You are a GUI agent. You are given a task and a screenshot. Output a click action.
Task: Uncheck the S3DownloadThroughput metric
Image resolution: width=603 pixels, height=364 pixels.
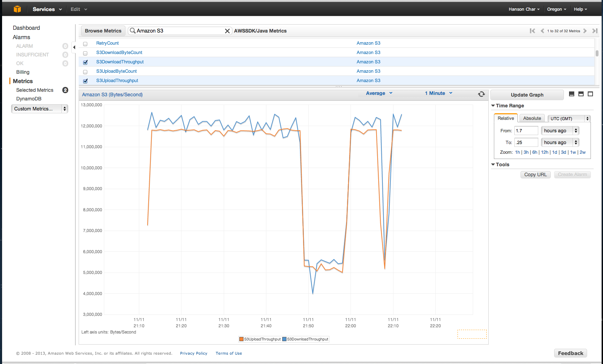pyautogui.click(x=85, y=62)
